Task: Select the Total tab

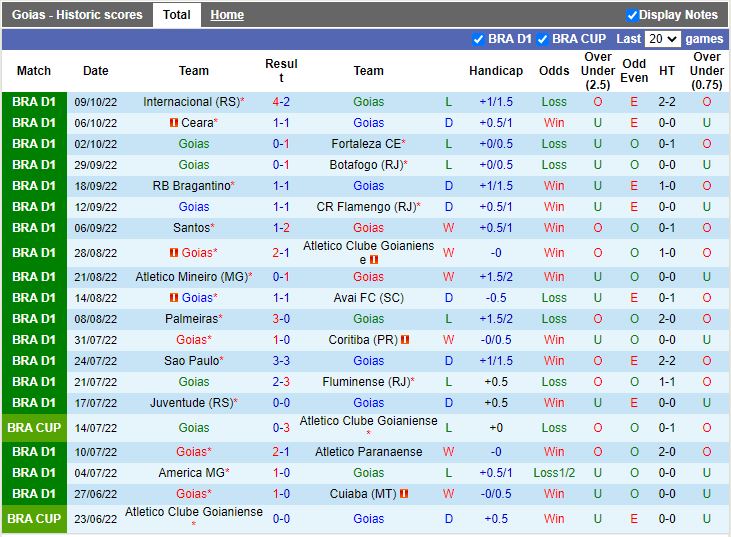Action: tap(177, 15)
